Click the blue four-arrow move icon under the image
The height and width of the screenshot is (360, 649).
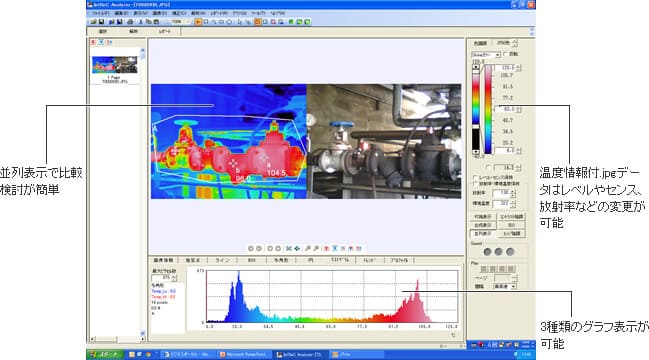297,248
